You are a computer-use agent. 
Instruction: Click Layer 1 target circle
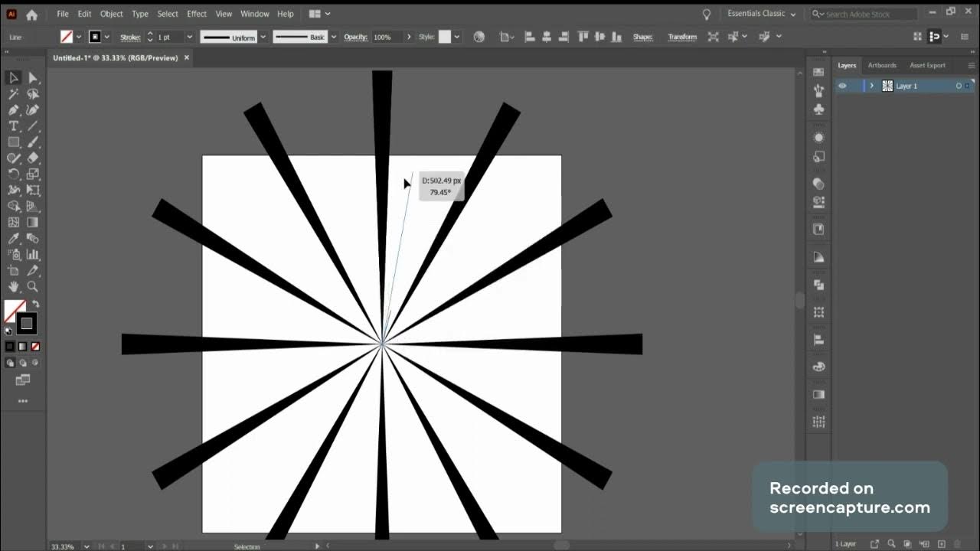959,86
